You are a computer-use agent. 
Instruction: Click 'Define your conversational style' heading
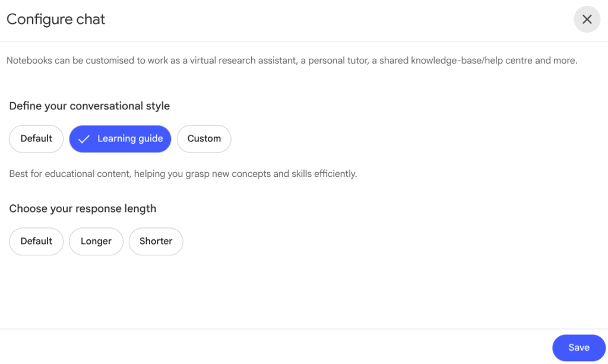pos(90,106)
